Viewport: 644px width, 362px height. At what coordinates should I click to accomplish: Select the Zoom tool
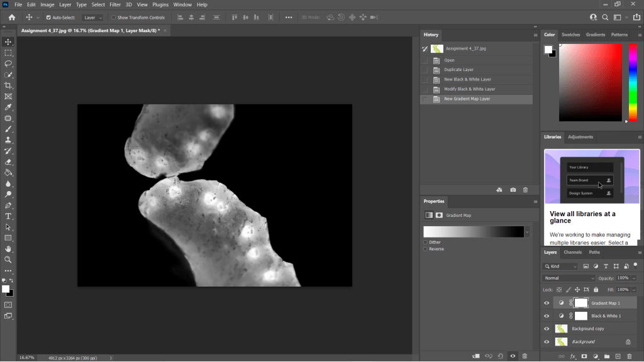[8, 260]
